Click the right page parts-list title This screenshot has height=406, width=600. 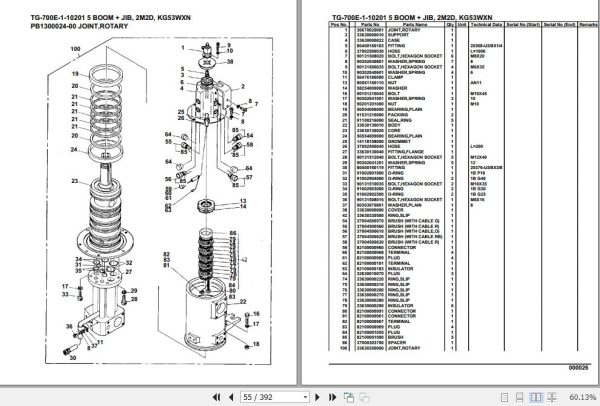(x=412, y=18)
